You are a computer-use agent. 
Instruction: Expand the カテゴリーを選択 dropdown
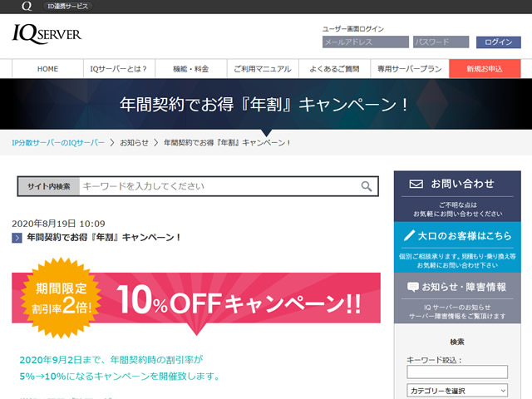coord(457,391)
